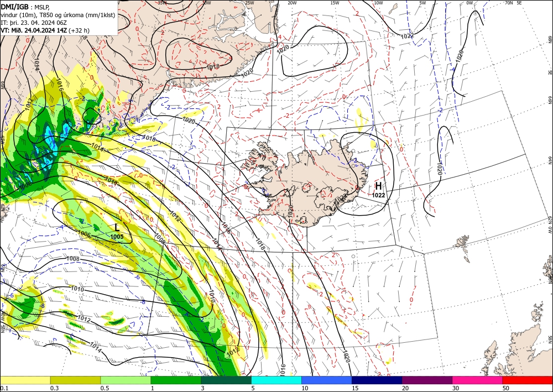Click the blue 10 mm legend swatch
The width and height of the screenshot is (553, 392).
327,380
